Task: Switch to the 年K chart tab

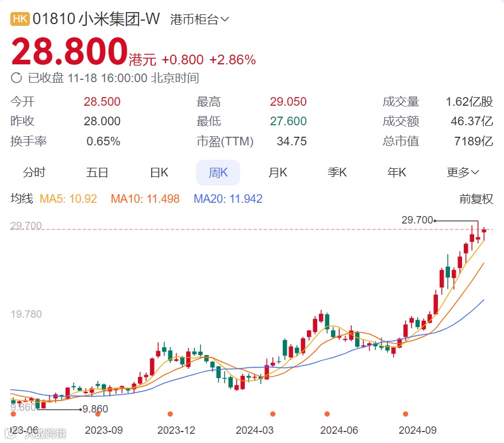Action: click(397, 172)
